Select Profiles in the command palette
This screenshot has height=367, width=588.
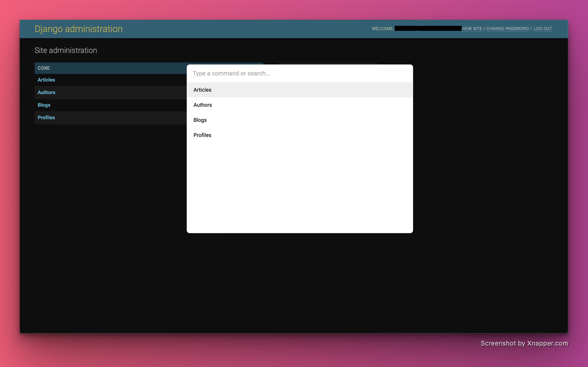tap(202, 135)
